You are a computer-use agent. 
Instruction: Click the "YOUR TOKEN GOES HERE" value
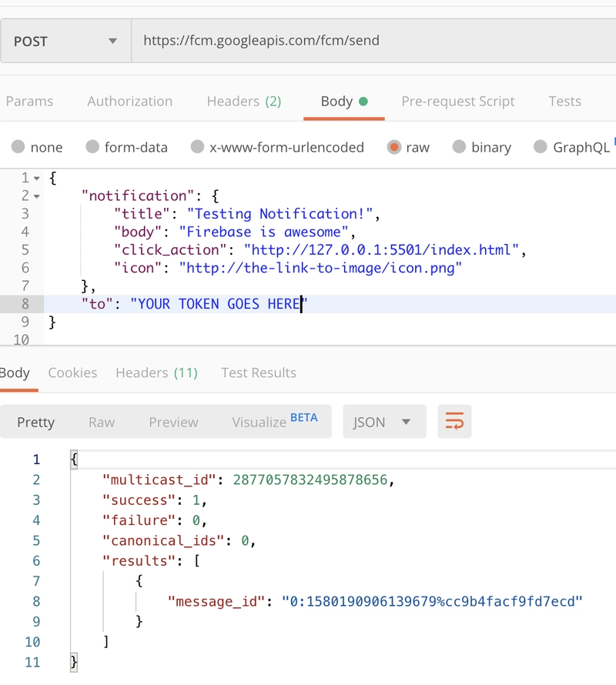coord(219,303)
